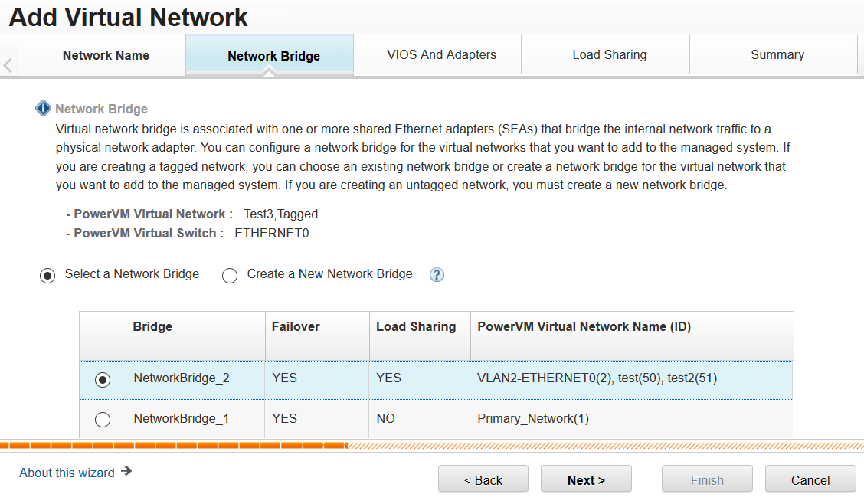The width and height of the screenshot is (864, 504).
Task: Open the Network Name tab
Action: click(106, 56)
